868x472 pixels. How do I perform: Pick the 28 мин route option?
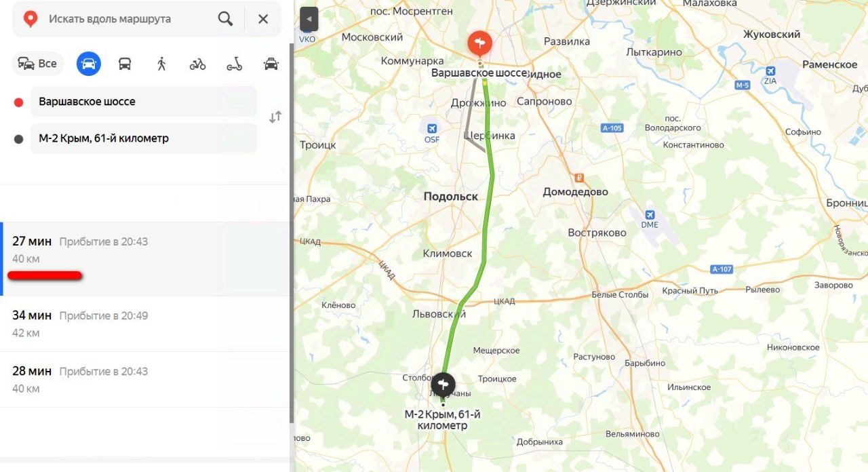145,380
